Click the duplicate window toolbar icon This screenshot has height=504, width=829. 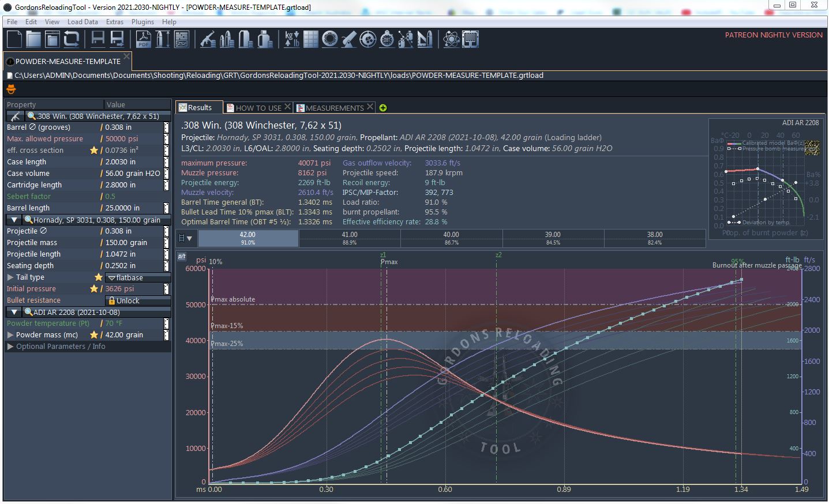pyautogui.click(x=52, y=39)
